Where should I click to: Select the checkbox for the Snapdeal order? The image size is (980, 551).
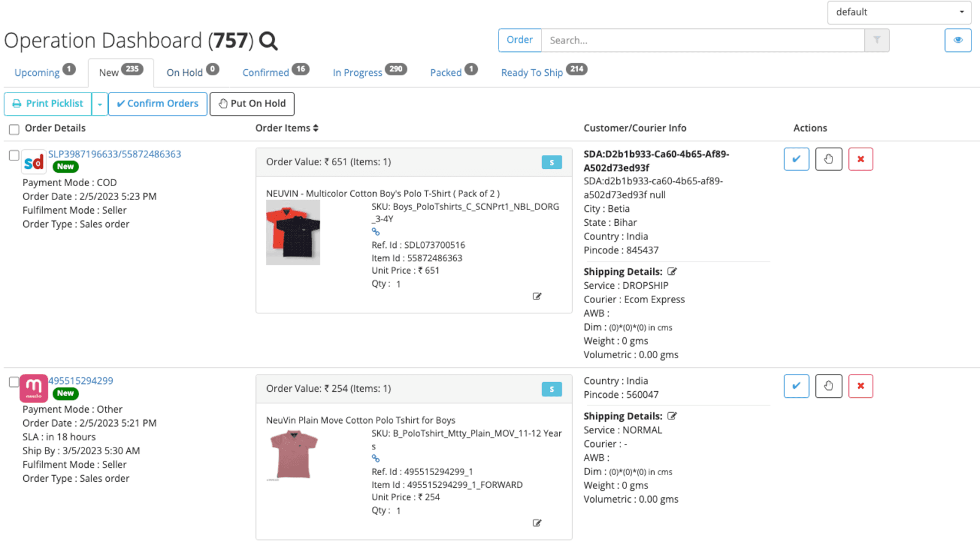(x=13, y=155)
